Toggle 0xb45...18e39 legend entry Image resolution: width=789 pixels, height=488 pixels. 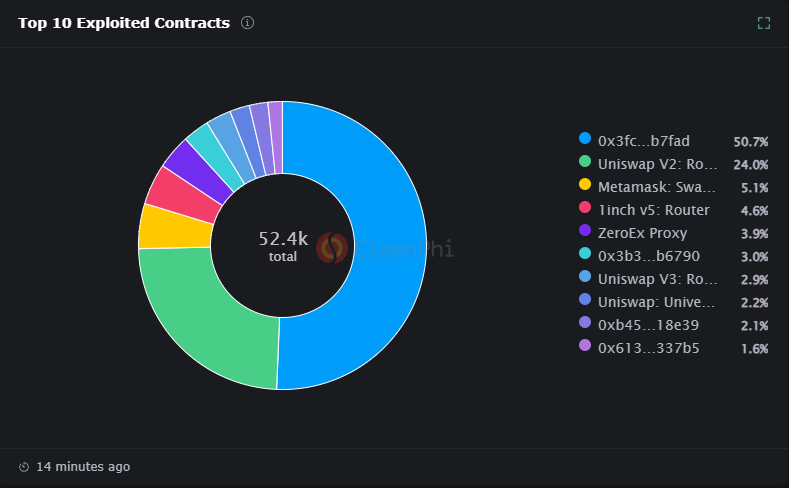(674, 325)
